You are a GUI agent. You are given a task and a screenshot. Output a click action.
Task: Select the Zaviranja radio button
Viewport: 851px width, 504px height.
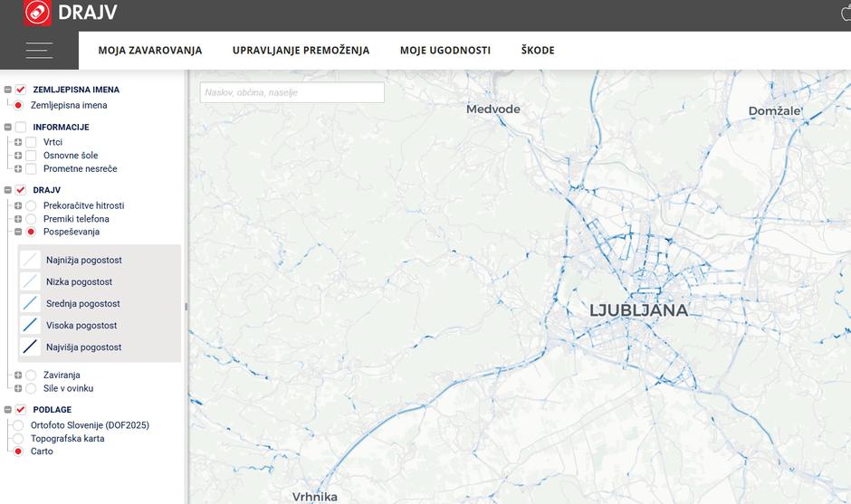point(31,375)
